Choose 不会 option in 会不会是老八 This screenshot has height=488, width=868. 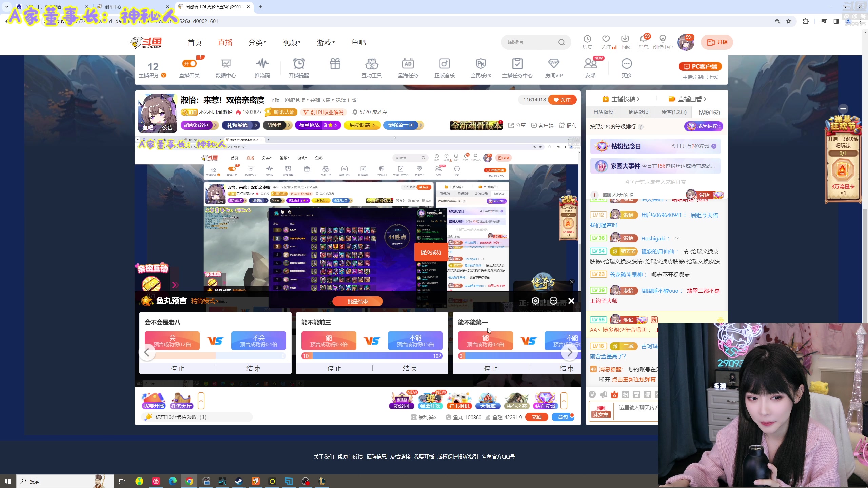(259, 341)
